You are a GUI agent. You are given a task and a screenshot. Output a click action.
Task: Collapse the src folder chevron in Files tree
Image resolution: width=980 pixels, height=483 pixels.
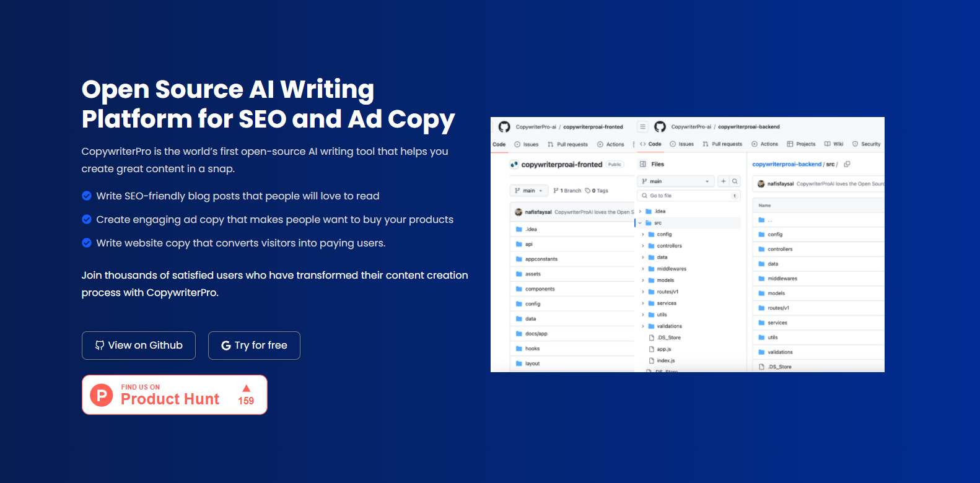click(641, 223)
